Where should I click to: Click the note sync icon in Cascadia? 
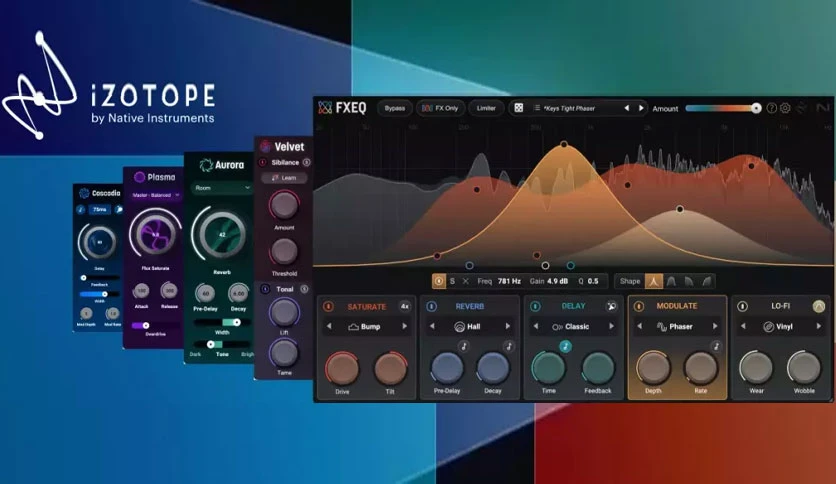pyautogui.click(x=81, y=209)
